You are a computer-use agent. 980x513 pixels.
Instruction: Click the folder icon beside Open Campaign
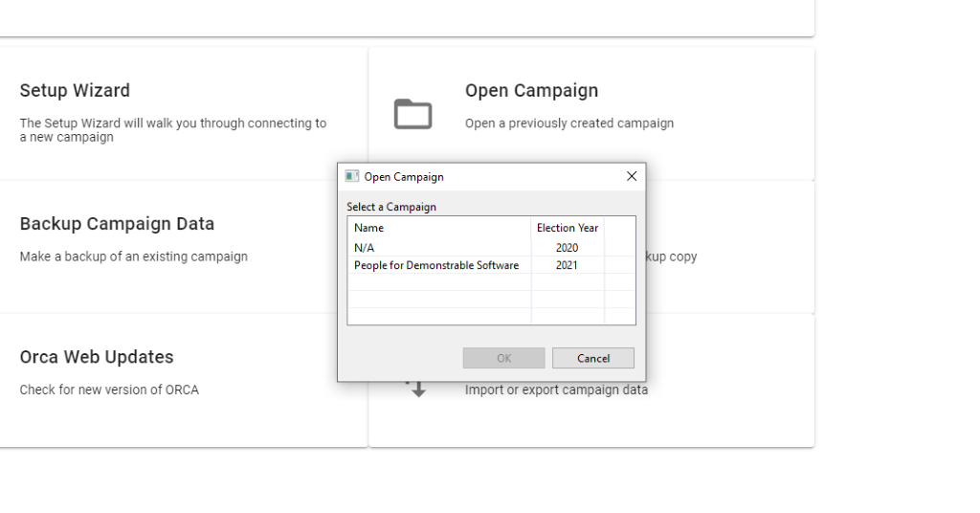click(412, 114)
